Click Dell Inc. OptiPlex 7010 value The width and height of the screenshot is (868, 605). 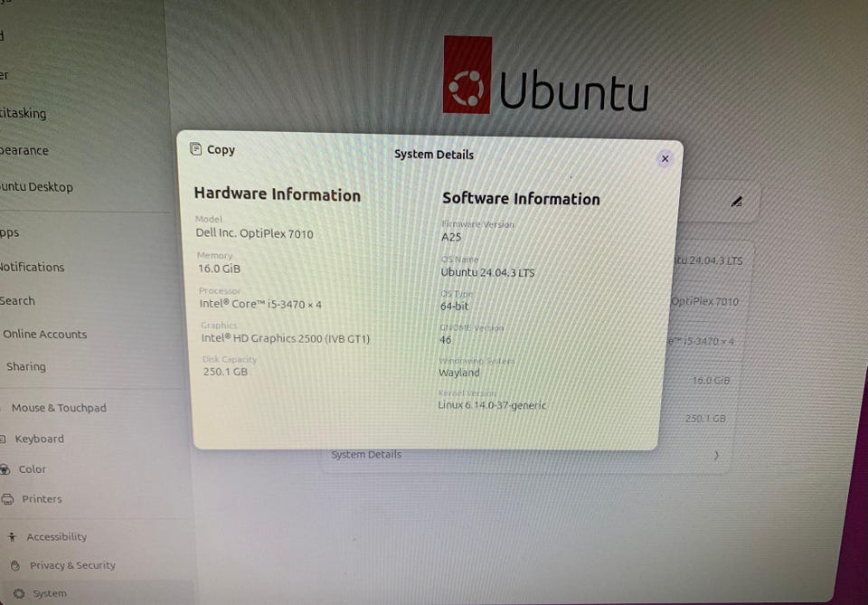coord(254,233)
